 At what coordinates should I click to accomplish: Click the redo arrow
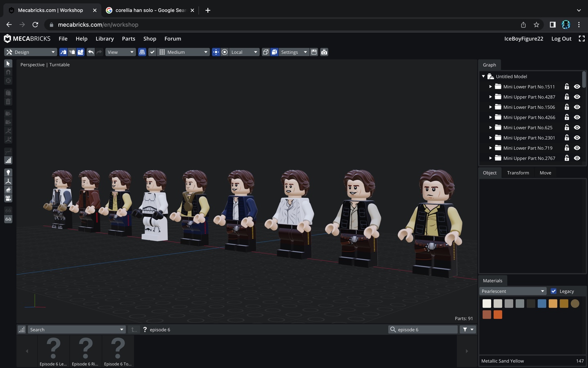[99, 52]
